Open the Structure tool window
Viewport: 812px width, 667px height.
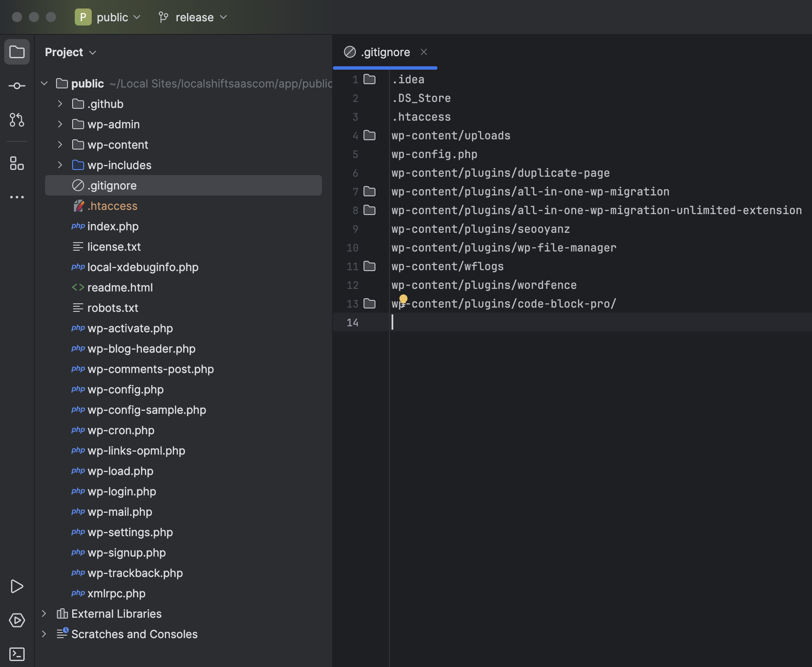17,163
